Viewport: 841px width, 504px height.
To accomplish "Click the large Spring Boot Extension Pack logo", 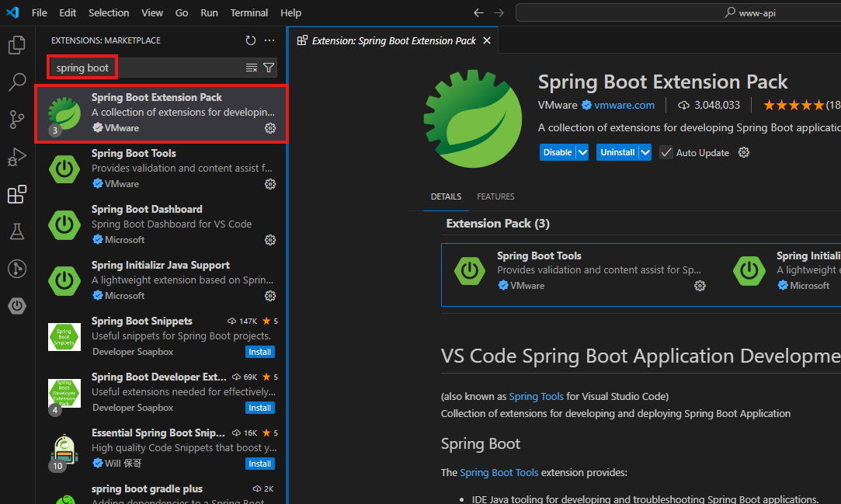I will pos(472,119).
